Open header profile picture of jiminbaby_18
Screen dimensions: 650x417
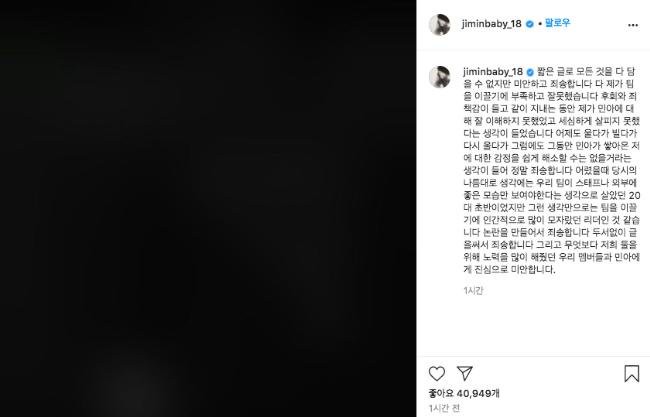pyautogui.click(x=439, y=25)
